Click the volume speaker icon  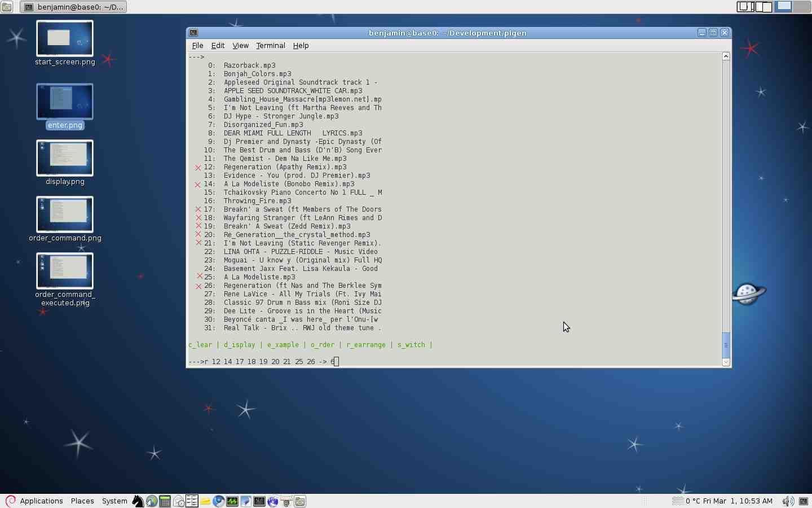pos(788,501)
